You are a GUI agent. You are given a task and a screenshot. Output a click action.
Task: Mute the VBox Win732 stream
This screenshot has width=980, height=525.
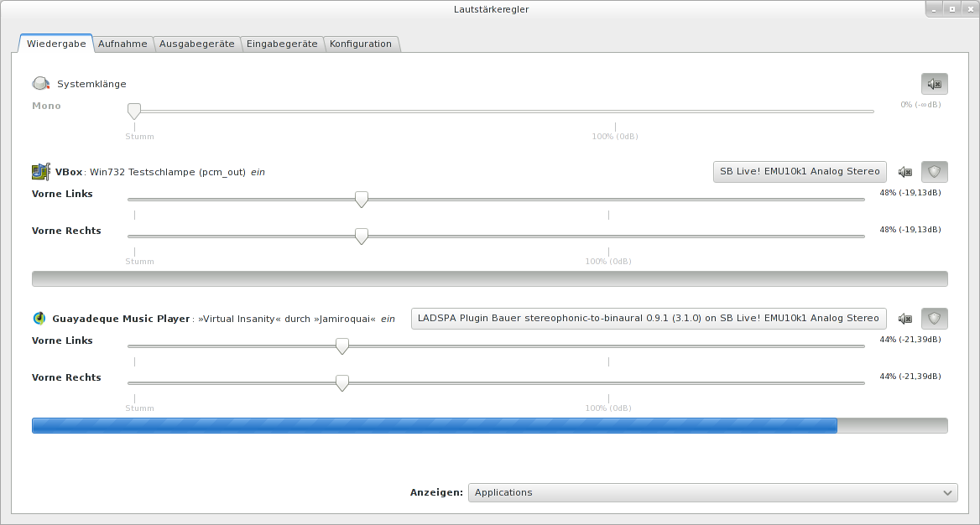coord(904,172)
